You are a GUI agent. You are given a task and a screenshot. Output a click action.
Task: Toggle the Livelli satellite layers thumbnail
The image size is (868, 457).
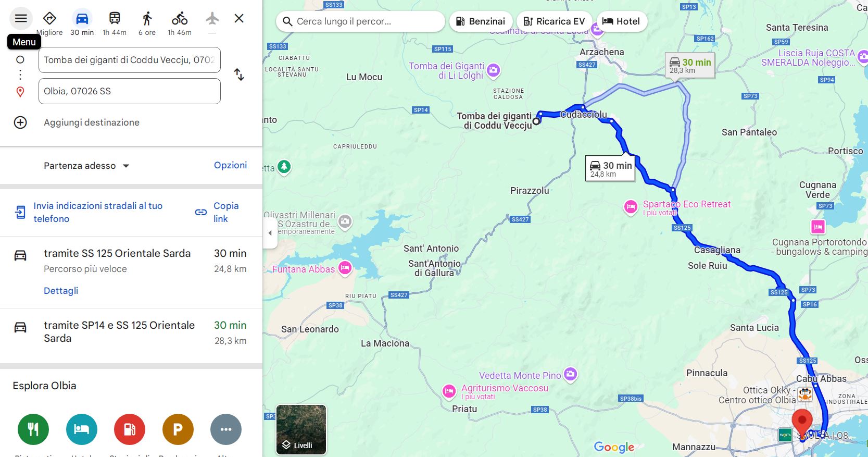[301, 429]
